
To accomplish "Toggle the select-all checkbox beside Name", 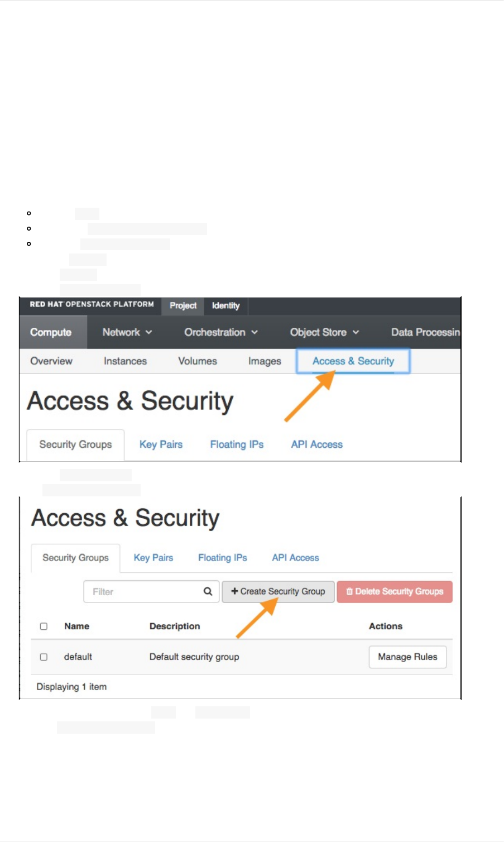I will coord(44,626).
